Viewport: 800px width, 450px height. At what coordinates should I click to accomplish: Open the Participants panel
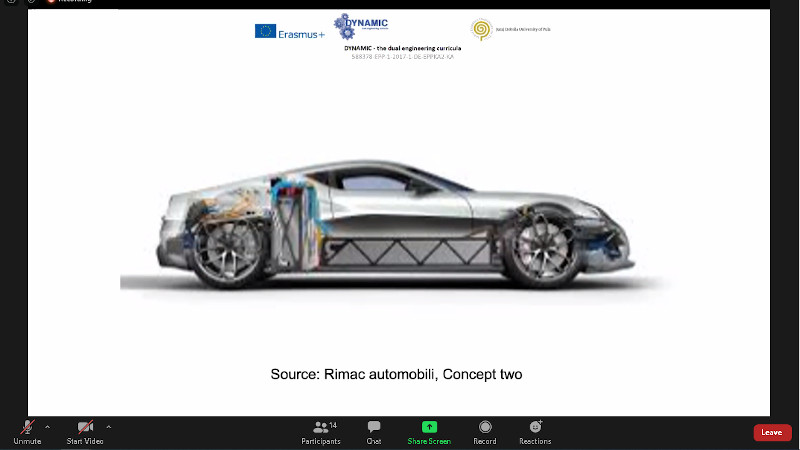[x=321, y=432]
